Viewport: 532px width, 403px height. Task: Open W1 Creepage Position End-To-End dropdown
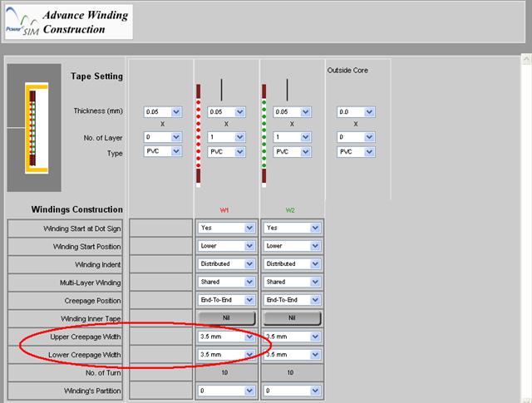pyautogui.click(x=226, y=300)
